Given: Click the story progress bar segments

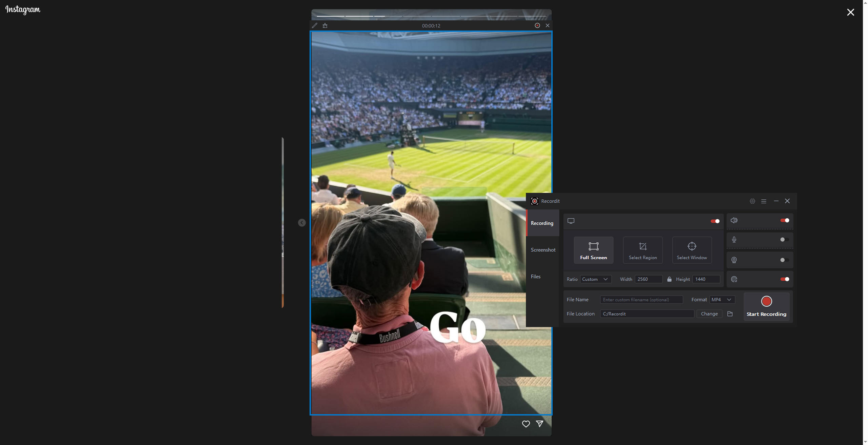Looking at the screenshot, I should (x=431, y=16).
